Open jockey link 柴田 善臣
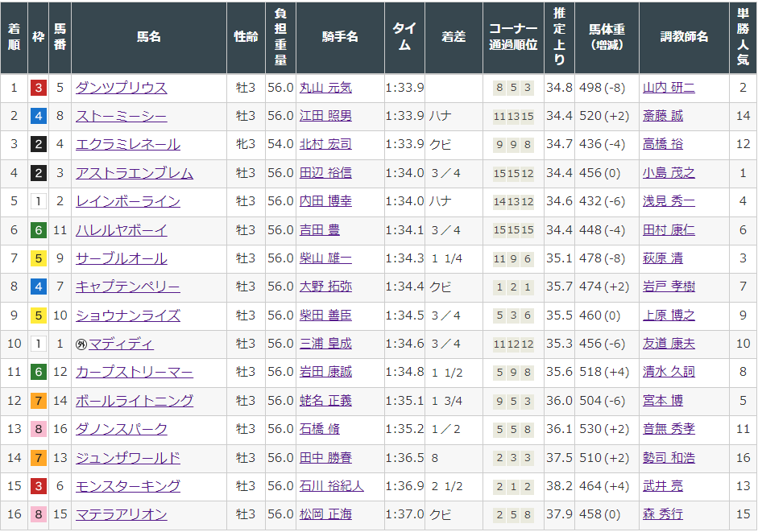758x532 pixels. (325, 315)
